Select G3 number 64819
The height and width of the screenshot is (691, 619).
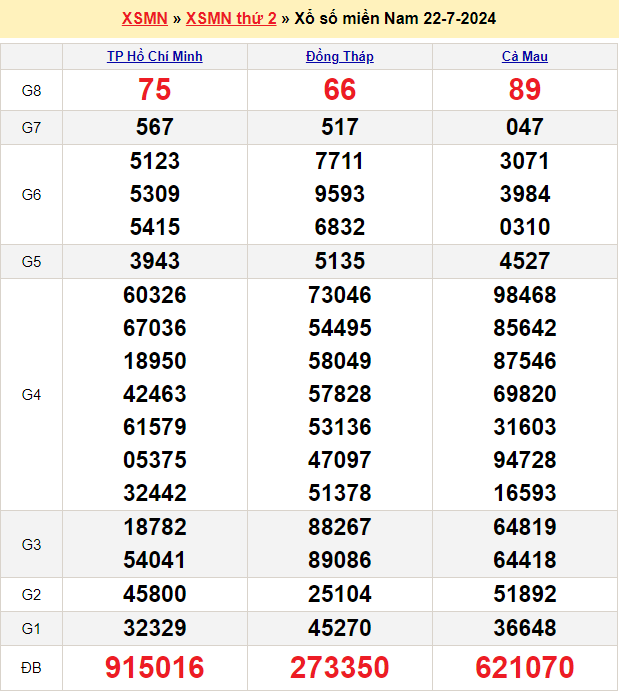525,527
